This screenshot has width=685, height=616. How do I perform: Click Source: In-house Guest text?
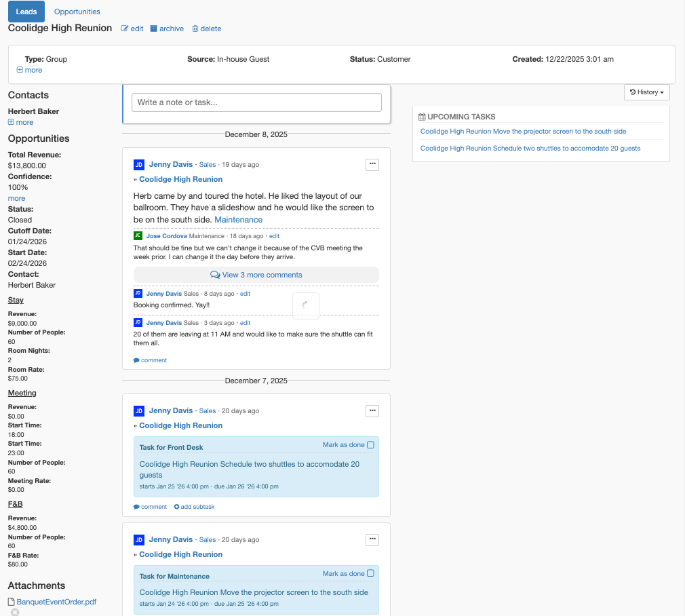(228, 59)
